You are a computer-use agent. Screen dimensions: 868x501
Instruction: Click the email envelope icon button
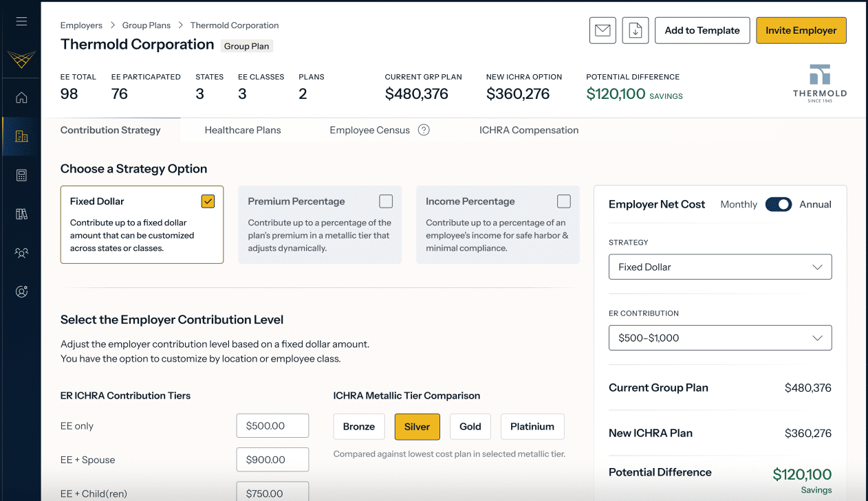click(x=603, y=31)
